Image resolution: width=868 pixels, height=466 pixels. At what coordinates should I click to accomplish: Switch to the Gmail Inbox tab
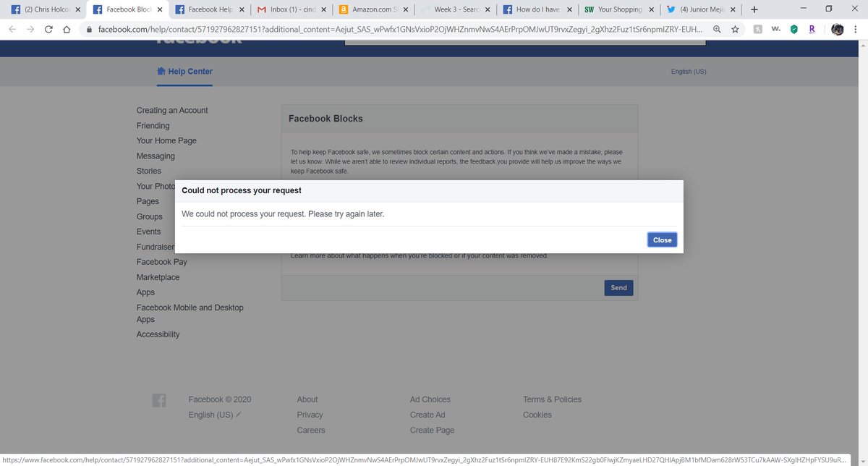coord(290,10)
